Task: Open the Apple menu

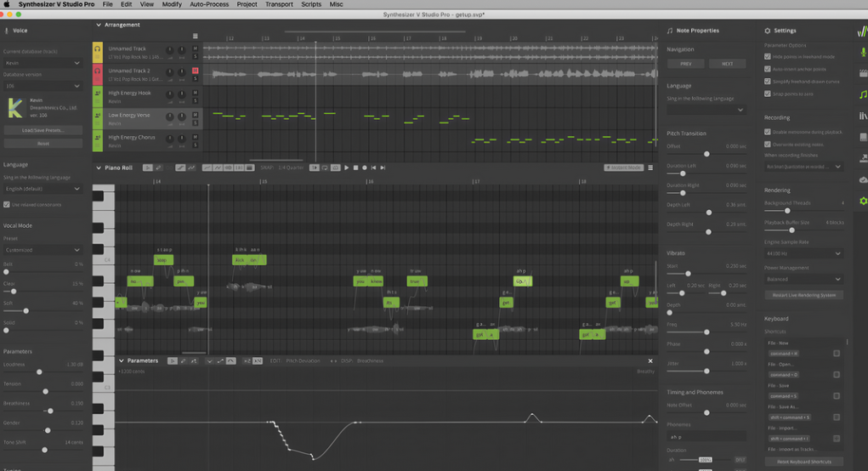Action: coord(7,4)
